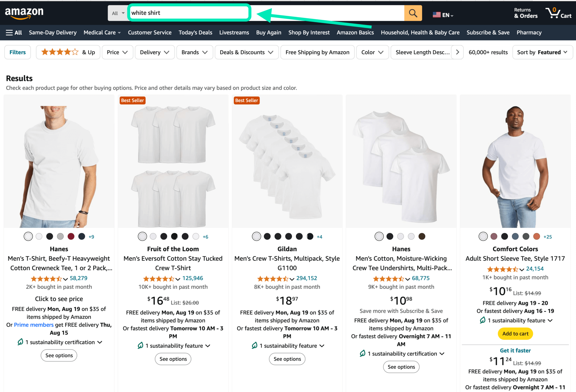Open Customer Service from the navigation bar

point(150,32)
